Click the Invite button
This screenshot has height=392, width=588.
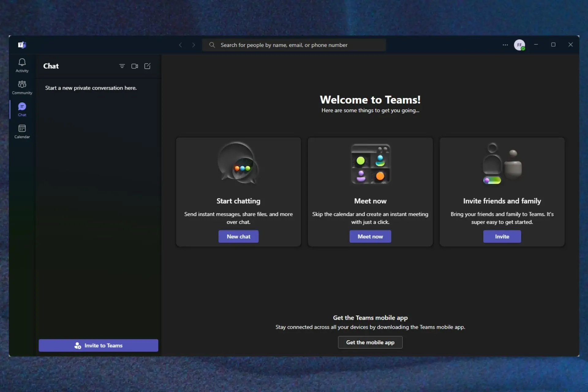(502, 236)
